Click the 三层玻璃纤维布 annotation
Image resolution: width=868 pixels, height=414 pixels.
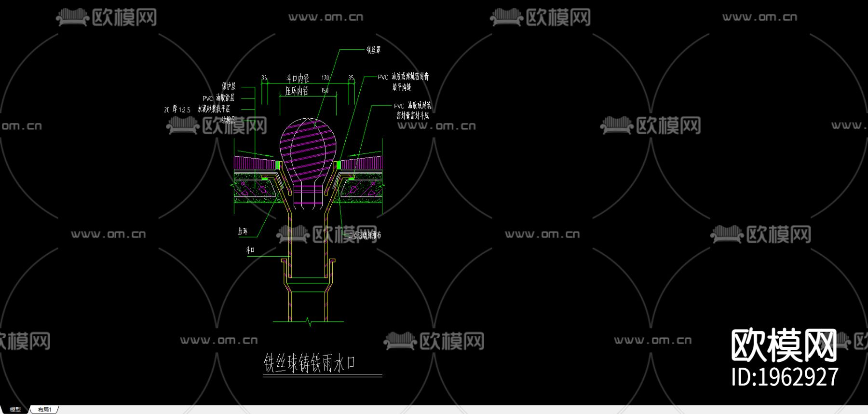click(x=365, y=235)
